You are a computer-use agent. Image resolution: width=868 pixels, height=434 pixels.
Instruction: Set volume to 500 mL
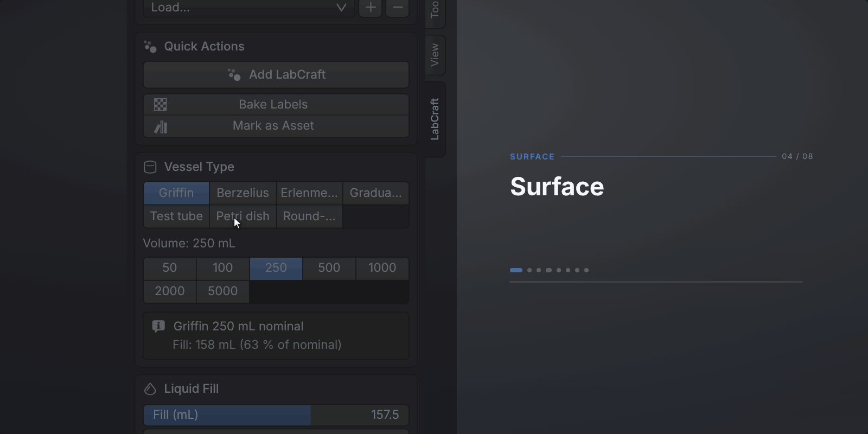[x=329, y=268]
